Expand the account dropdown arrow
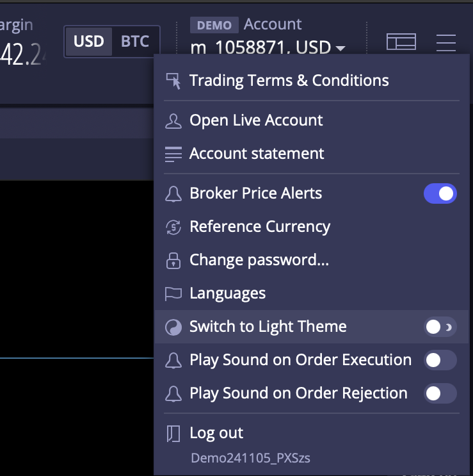 [x=341, y=48]
